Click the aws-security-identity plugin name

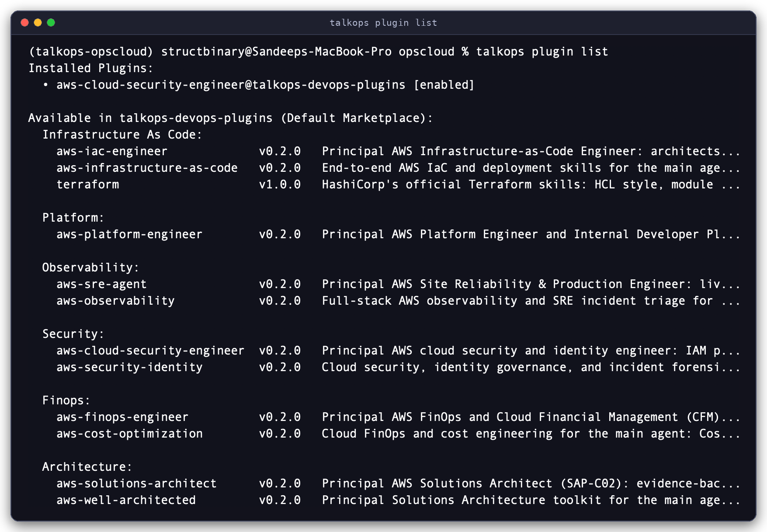pyautogui.click(x=129, y=367)
